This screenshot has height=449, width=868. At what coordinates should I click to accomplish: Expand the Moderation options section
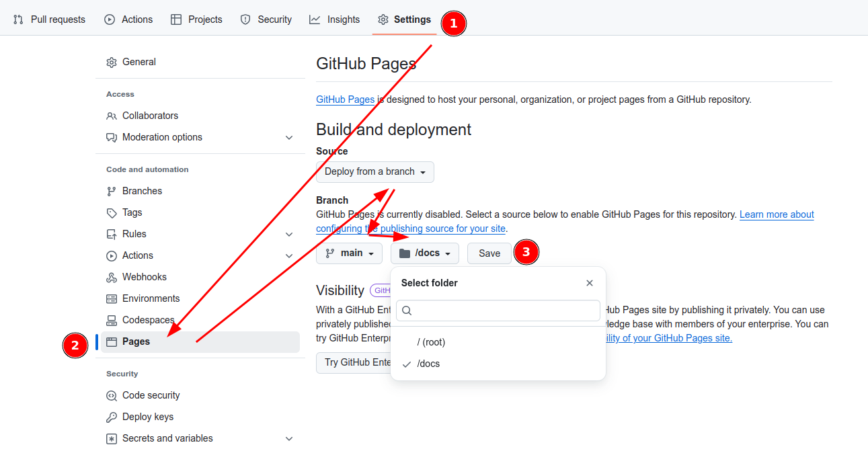point(289,138)
